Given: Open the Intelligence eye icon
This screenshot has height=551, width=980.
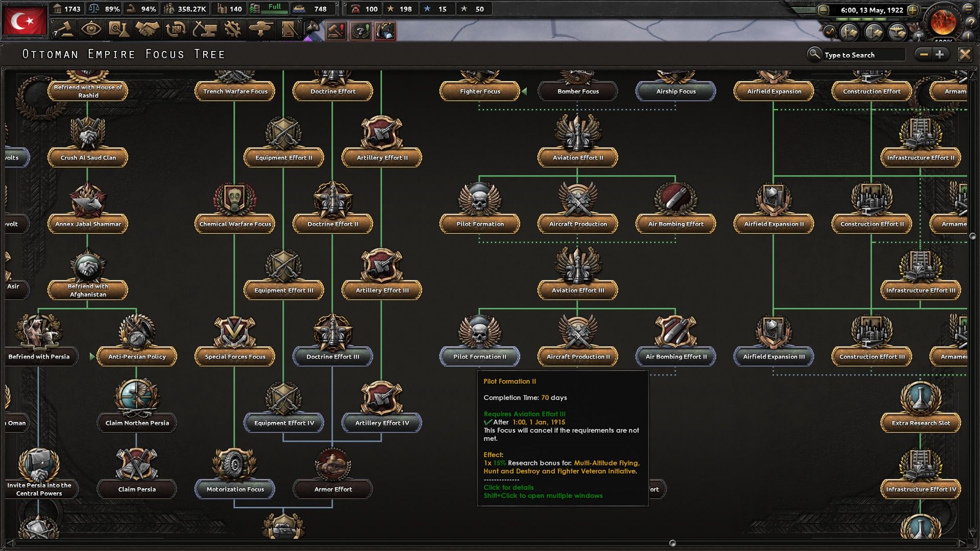Looking at the screenshot, I should (x=91, y=30).
